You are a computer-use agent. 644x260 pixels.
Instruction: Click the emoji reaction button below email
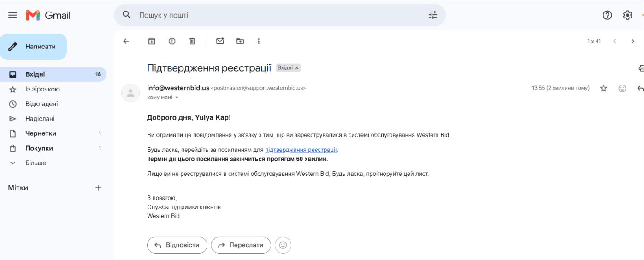tap(283, 245)
